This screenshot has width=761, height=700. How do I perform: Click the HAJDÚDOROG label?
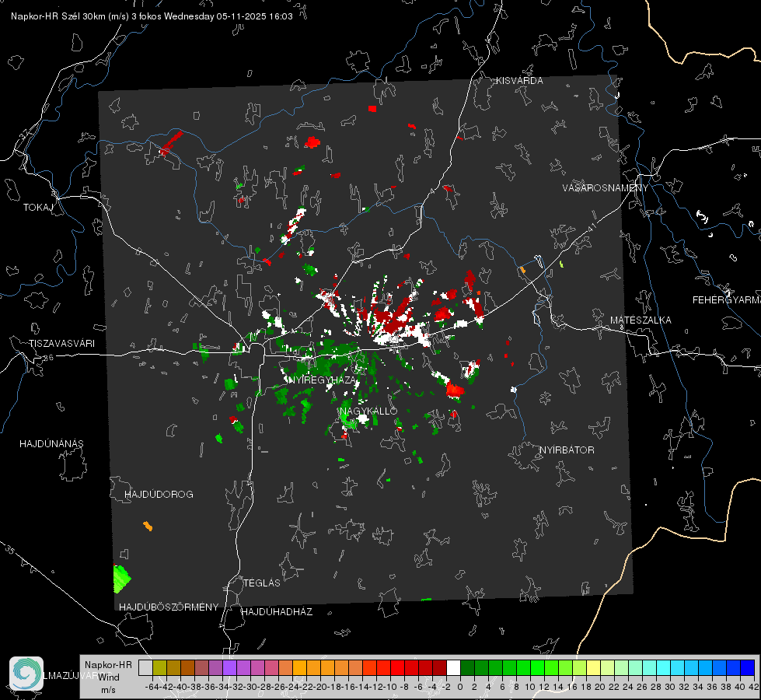coord(159,495)
